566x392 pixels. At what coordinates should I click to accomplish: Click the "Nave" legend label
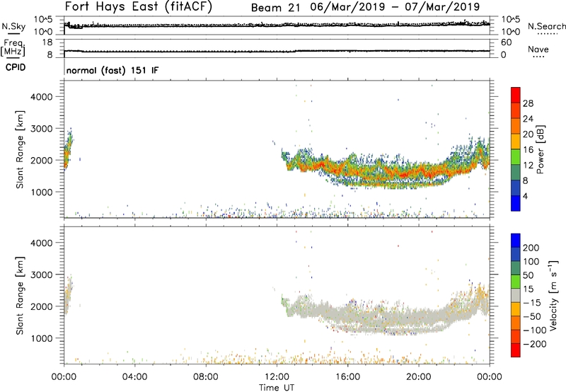click(x=538, y=50)
